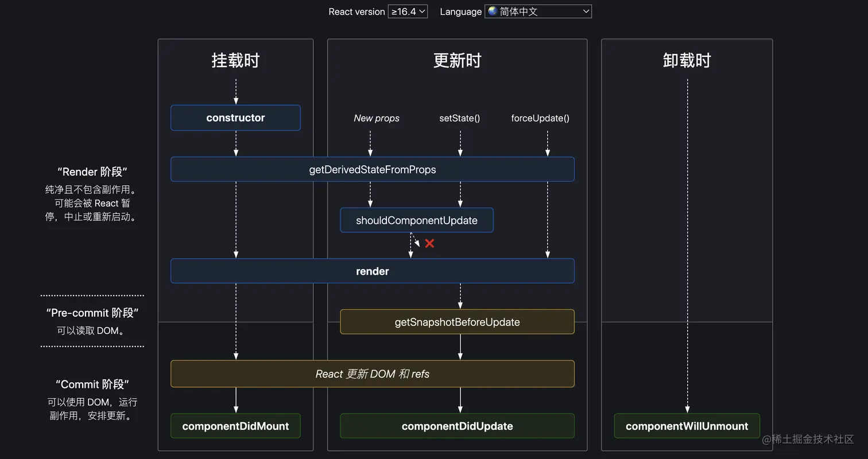Click the 卸载时 column heading
This screenshot has height=459, width=868.
687,60
